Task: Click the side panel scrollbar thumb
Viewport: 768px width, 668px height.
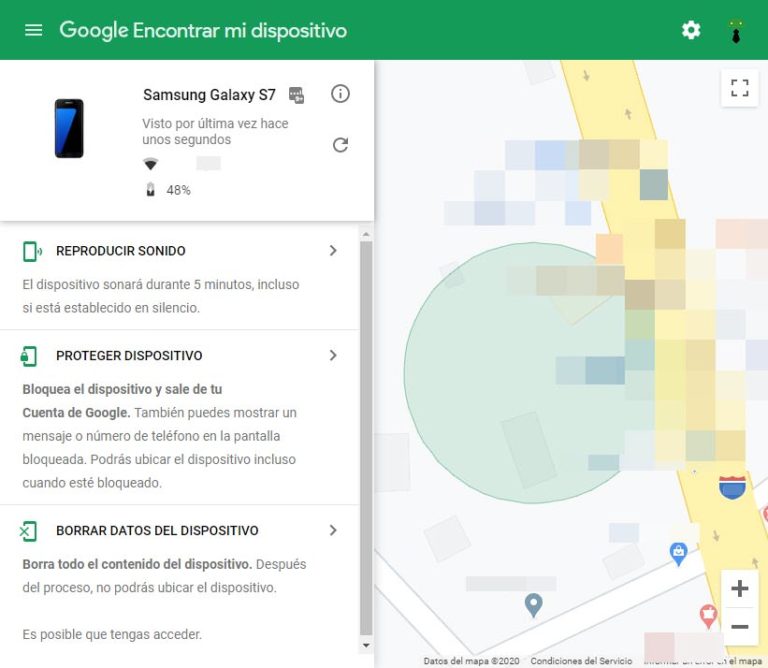Action: pyautogui.click(x=366, y=438)
